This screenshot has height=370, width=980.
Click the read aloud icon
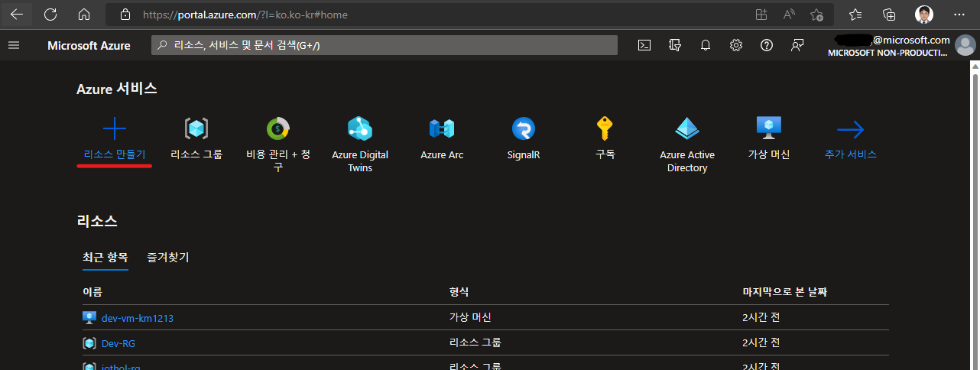click(x=789, y=14)
